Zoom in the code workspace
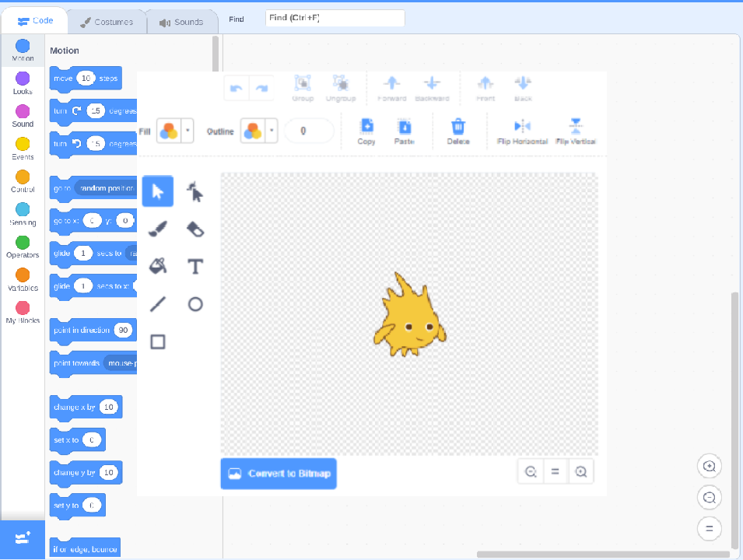 coord(710,466)
